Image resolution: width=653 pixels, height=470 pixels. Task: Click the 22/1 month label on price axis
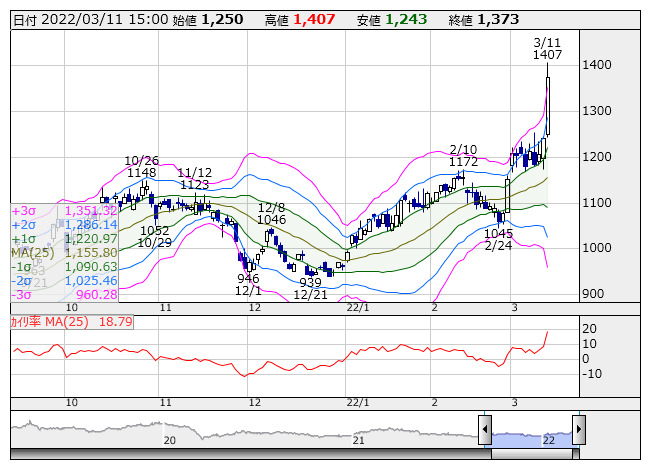point(358,308)
